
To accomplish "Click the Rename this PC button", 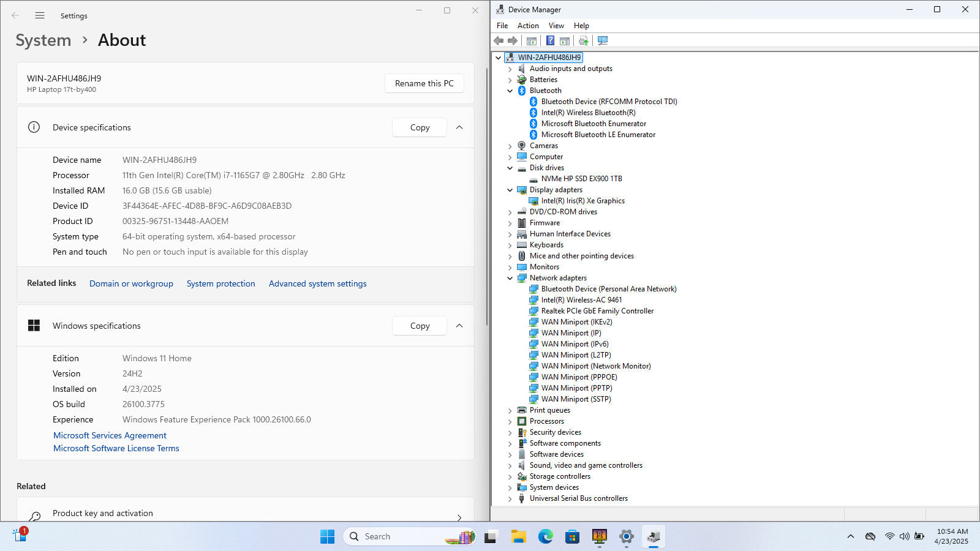I will tap(424, 83).
